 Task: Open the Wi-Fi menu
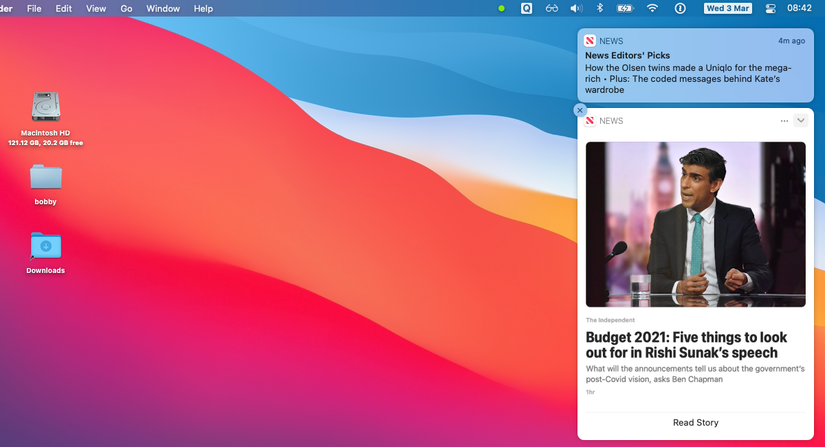[652, 8]
